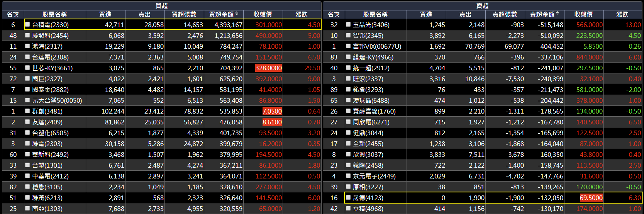Tick the checkbox beside 玉晶光(3406)
The width and height of the screenshot is (644, 214).
[x=348, y=24]
